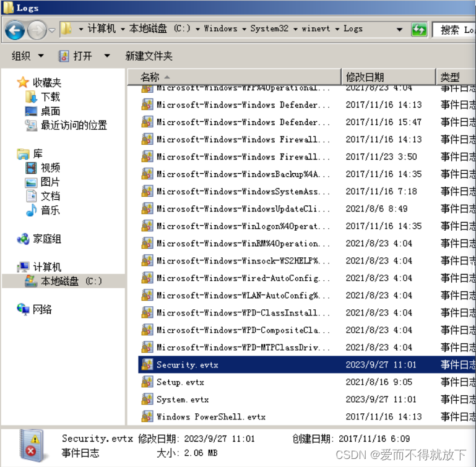The width and height of the screenshot is (476, 467).
Task: Select 计算机 in navigation pane
Action: (x=39, y=267)
